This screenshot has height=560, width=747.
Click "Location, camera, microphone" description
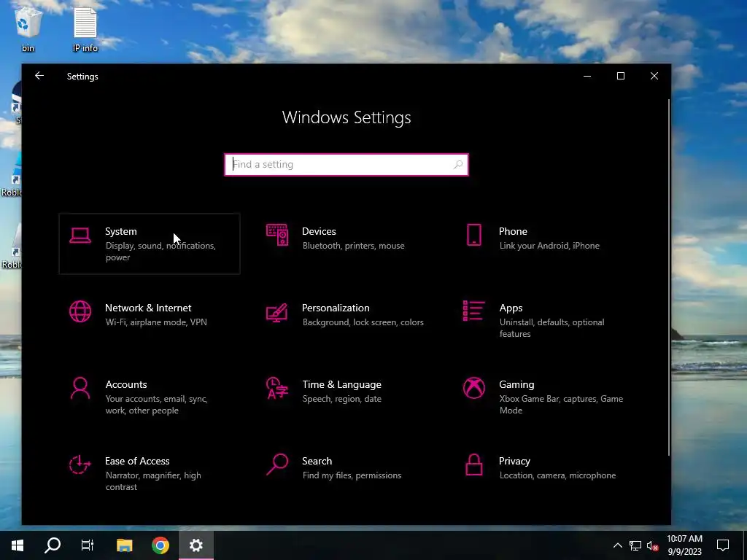558,475
